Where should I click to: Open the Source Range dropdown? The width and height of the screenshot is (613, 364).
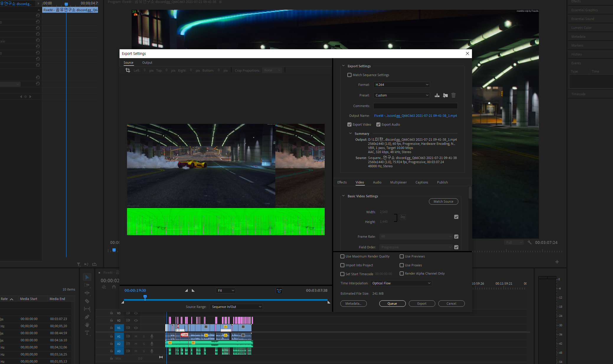tap(236, 307)
